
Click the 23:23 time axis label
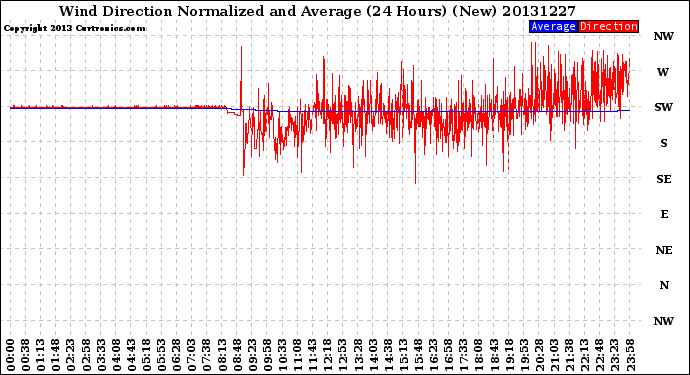[615, 355]
